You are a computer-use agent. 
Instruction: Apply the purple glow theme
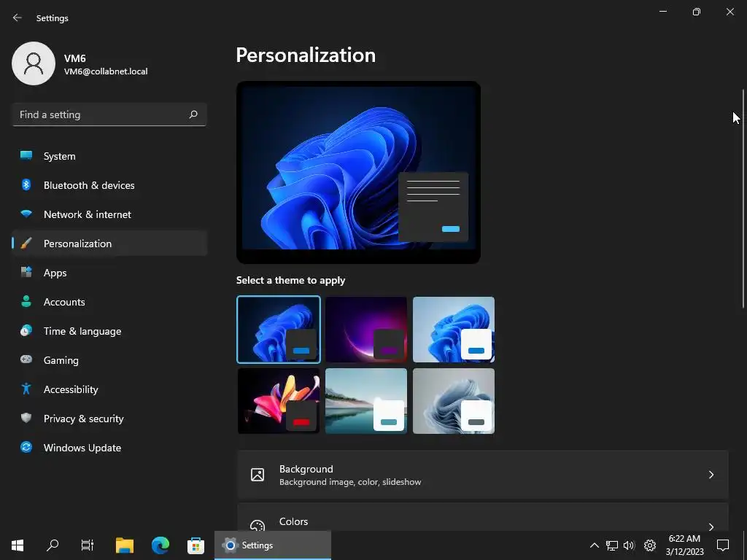[x=366, y=330]
